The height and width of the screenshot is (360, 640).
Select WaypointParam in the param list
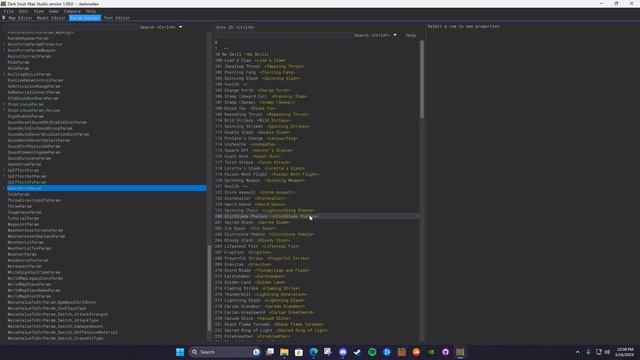(23, 224)
